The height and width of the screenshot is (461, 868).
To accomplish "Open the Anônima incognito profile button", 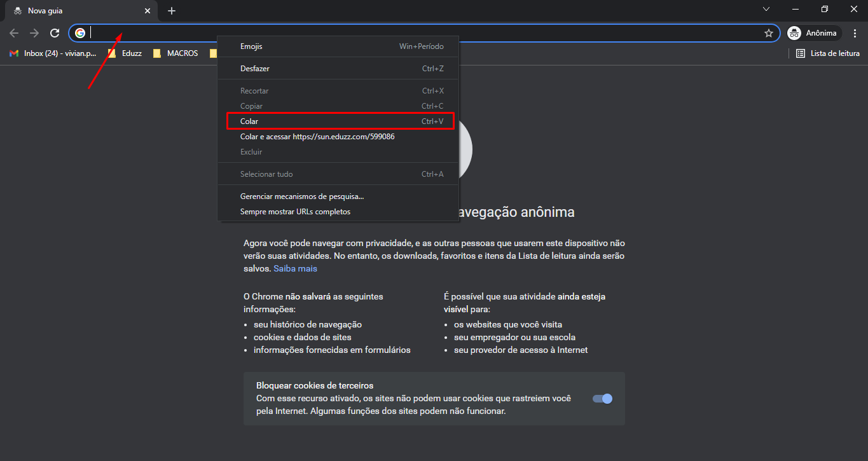I will (x=813, y=33).
